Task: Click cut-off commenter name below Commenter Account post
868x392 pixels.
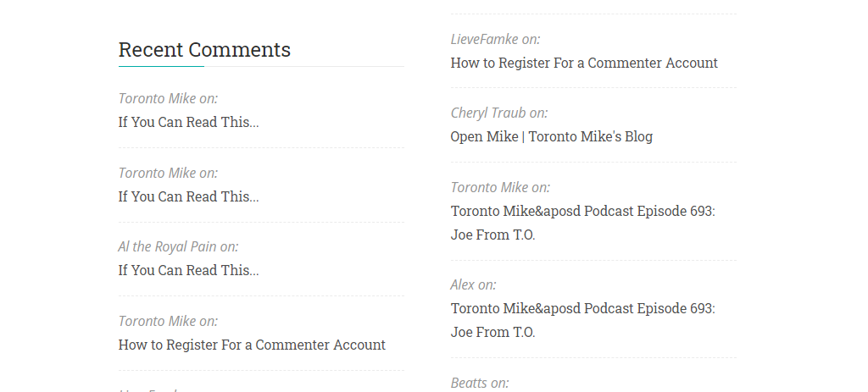Action: click(148, 390)
